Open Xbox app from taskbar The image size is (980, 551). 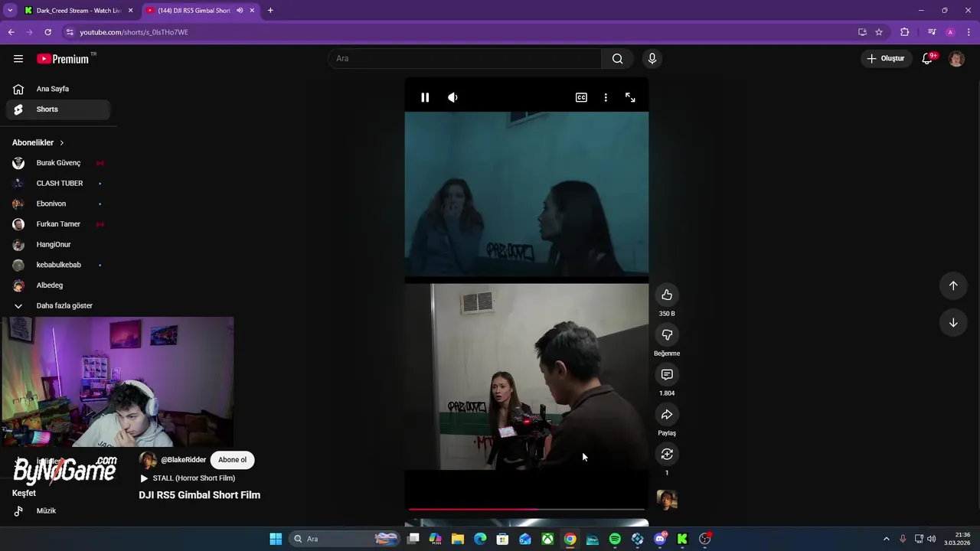[x=547, y=539]
